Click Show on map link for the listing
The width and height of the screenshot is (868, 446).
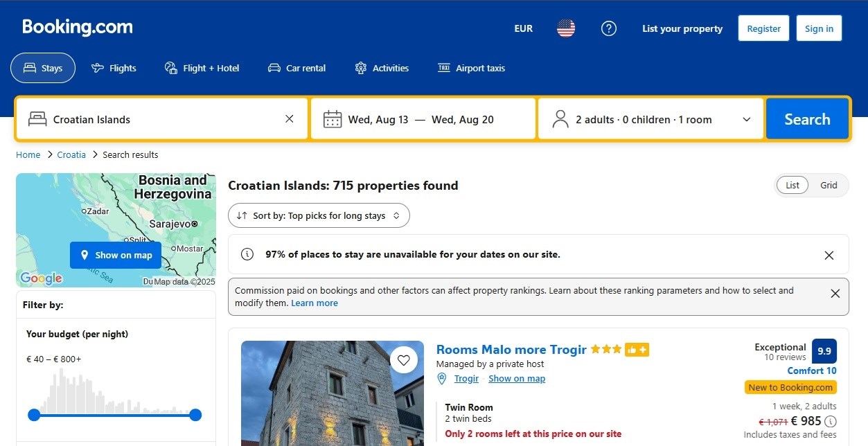coord(517,379)
